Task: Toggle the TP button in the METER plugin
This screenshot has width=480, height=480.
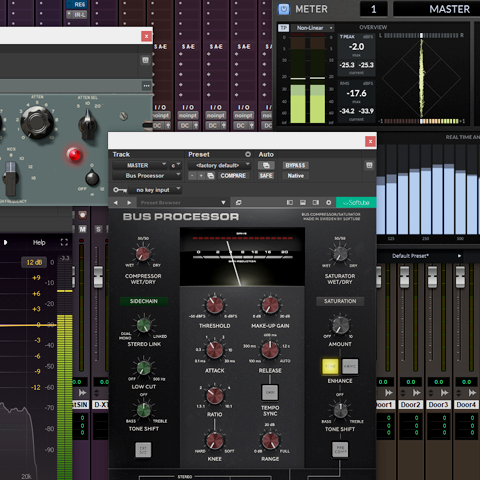Action: click(283, 28)
